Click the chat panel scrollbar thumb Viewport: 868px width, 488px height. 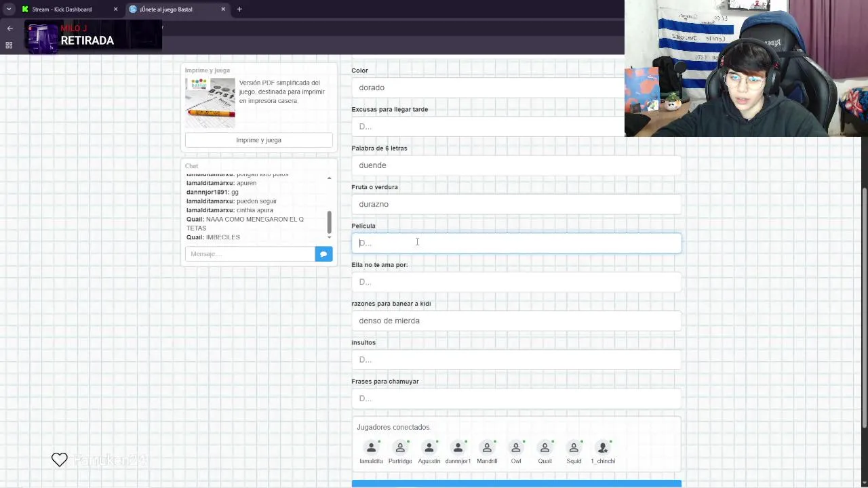pos(330,222)
